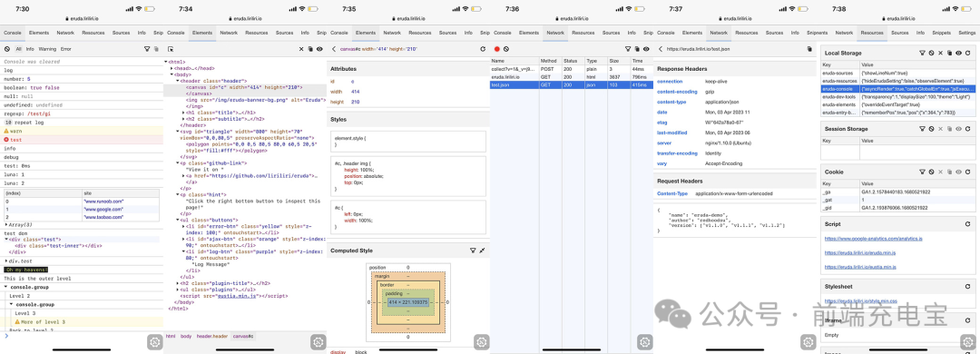The image size is (980, 354).
Task: Refresh the Script section
Action: pos(967,224)
